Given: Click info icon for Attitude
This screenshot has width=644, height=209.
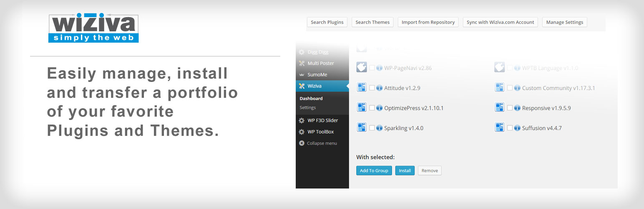Looking at the screenshot, I should [x=379, y=88].
